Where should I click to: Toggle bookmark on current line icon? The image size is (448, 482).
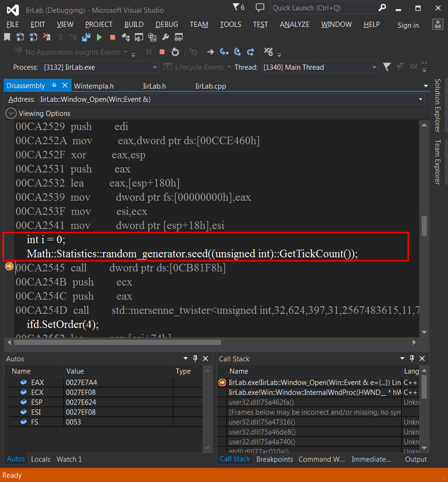click(x=7, y=37)
